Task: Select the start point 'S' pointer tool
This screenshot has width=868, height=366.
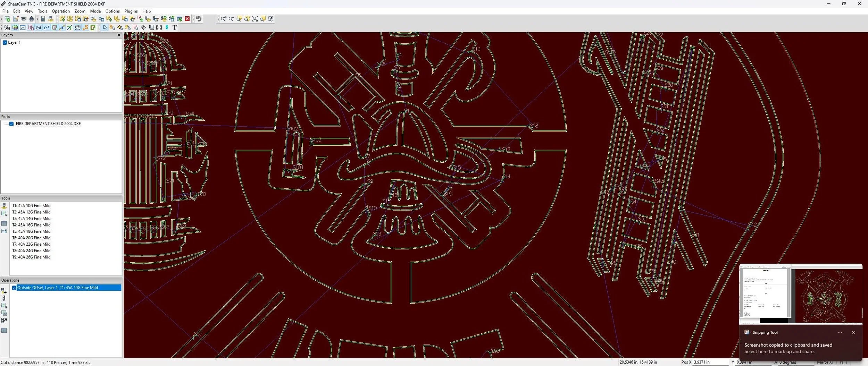Action: pyautogui.click(x=112, y=27)
